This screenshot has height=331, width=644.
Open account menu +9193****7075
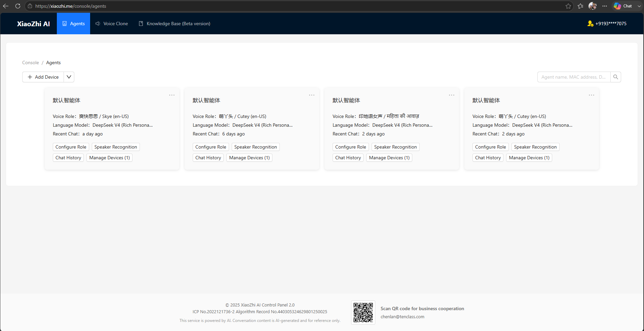click(611, 24)
